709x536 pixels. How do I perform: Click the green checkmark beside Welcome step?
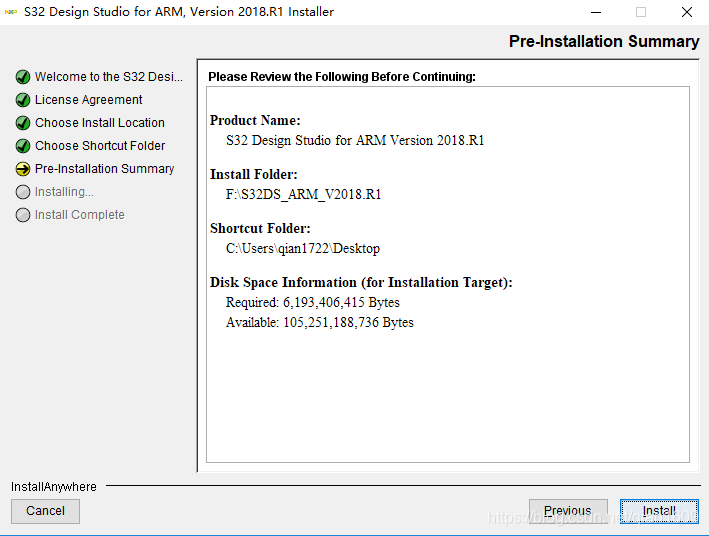click(23, 77)
